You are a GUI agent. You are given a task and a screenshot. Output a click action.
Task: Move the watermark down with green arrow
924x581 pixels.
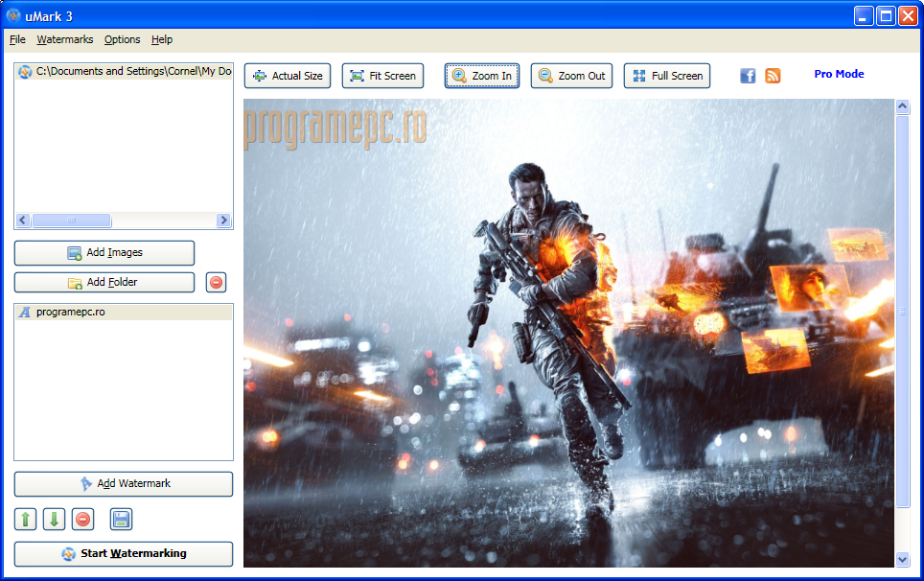55,519
